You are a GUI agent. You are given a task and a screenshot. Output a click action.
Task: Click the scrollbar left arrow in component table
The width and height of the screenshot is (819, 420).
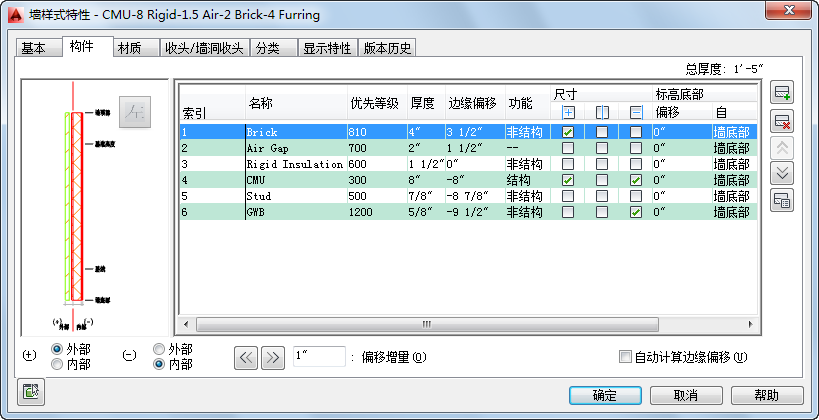[187, 324]
